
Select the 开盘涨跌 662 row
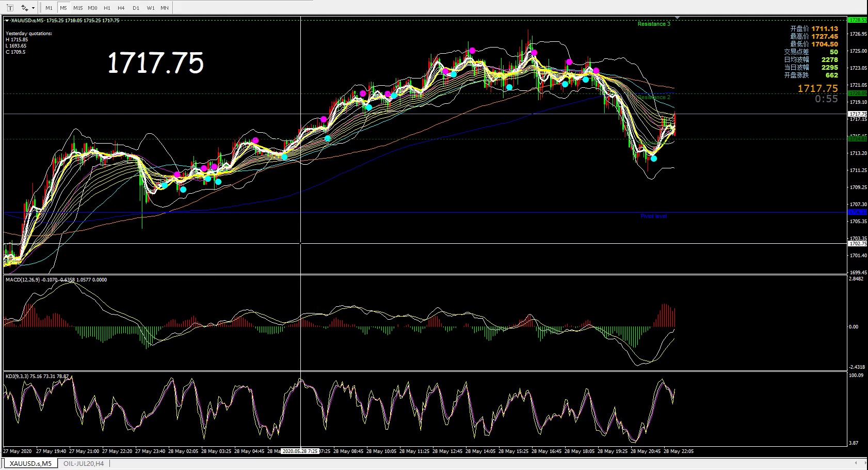[811, 75]
